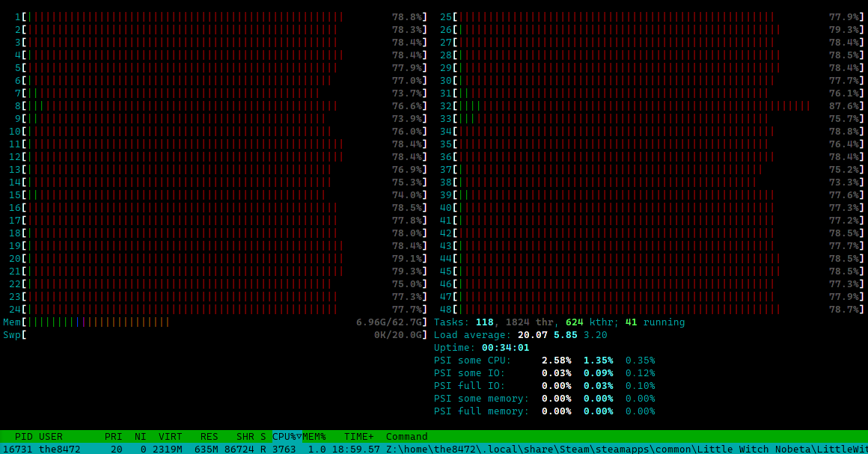Sort by MEM% column header

point(314,437)
